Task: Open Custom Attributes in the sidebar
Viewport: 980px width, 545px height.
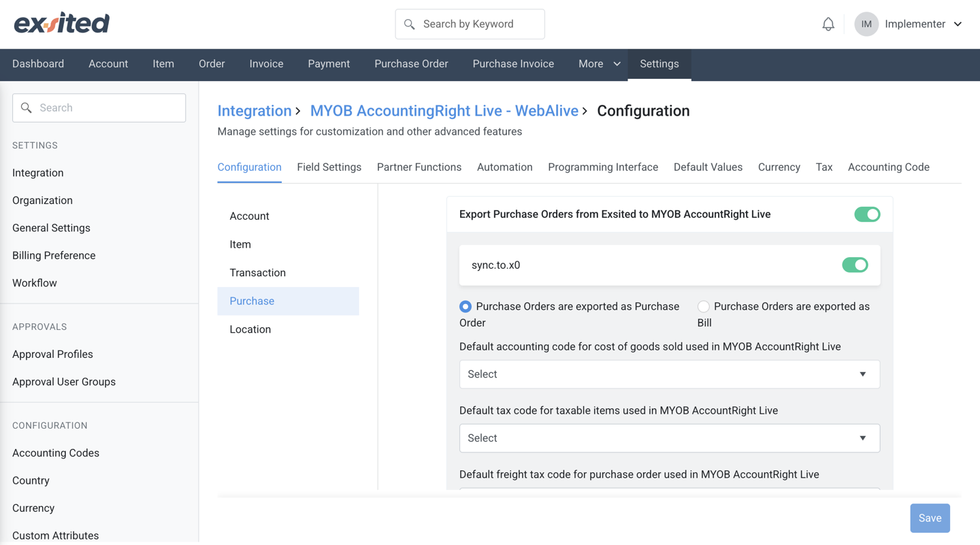Action: [x=55, y=535]
